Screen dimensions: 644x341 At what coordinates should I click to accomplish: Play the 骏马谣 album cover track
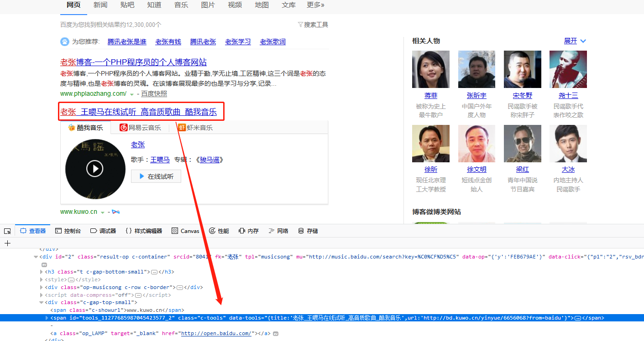coord(95,169)
